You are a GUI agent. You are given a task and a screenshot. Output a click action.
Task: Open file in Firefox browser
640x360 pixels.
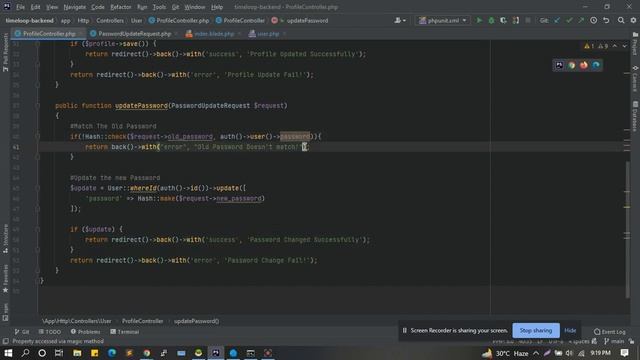point(584,65)
